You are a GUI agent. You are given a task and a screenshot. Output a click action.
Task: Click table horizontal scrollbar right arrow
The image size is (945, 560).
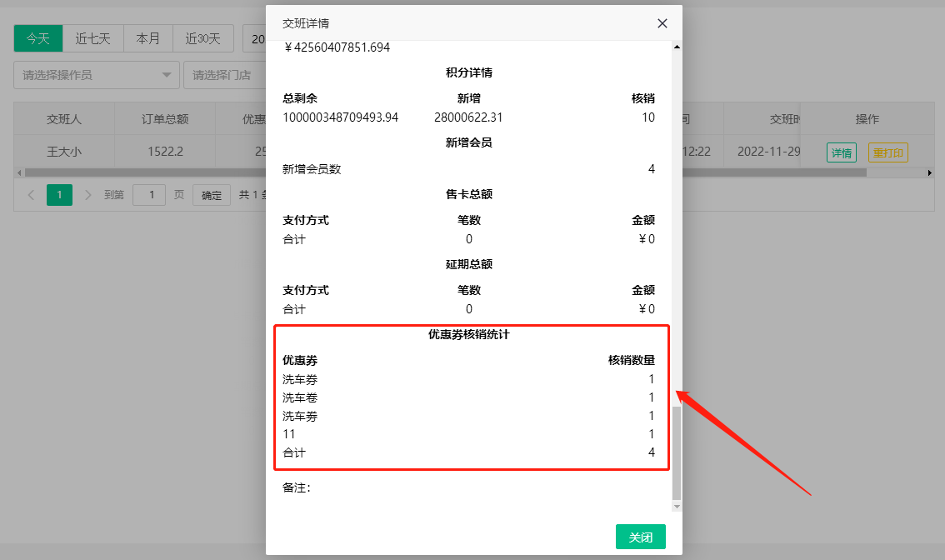click(930, 172)
